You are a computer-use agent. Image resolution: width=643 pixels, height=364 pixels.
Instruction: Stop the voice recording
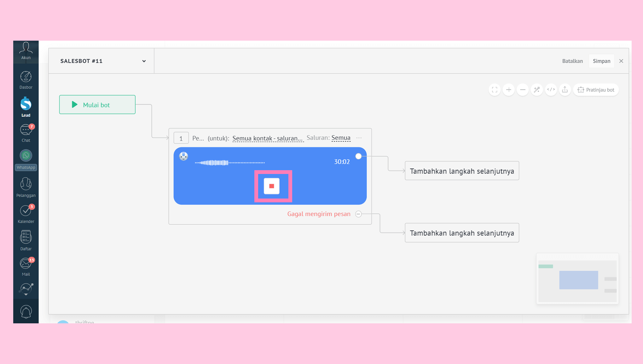(x=272, y=186)
